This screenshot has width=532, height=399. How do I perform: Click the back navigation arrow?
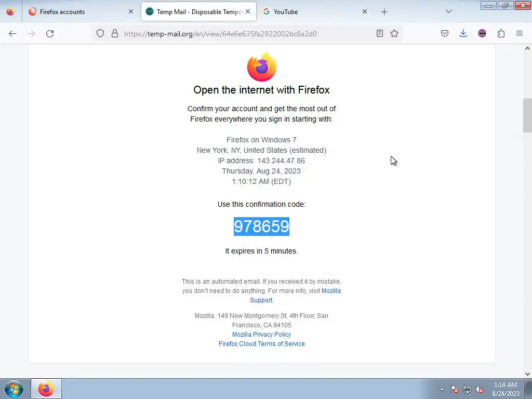[12, 34]
